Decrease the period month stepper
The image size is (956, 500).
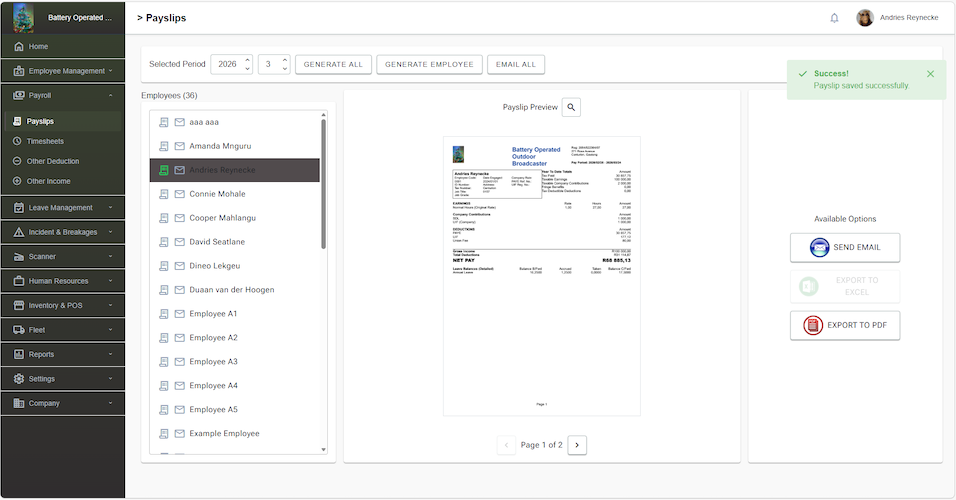(x=285, y=69)
